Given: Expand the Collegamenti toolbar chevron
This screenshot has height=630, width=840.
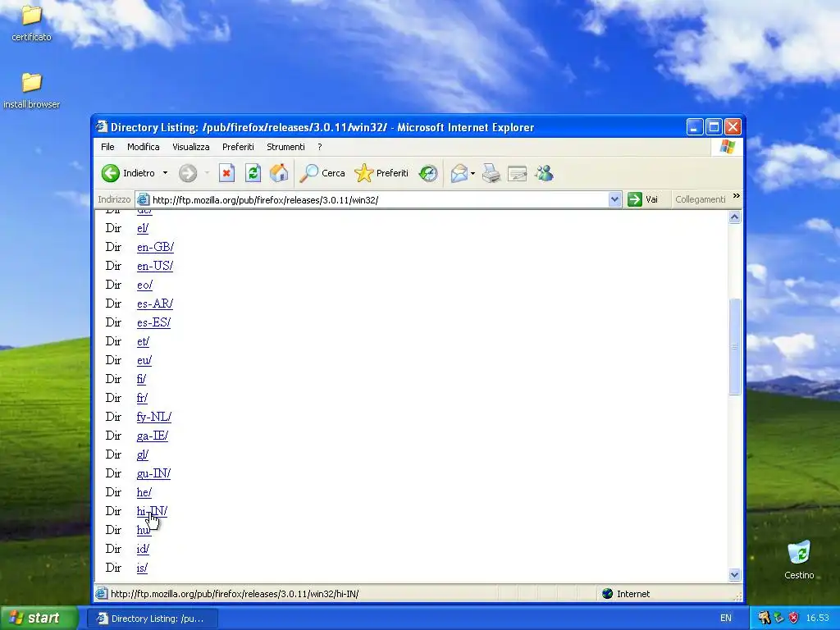Looking at the screenshot, I should click(x=737, y=197).
